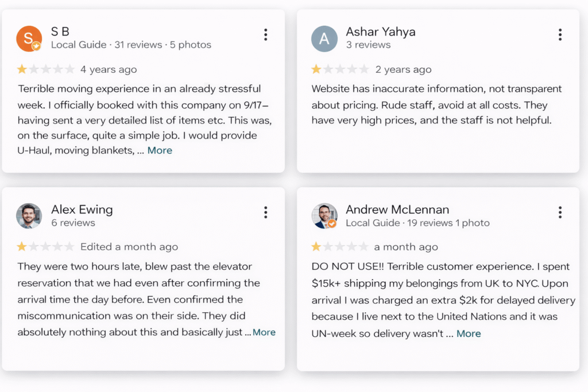Open reviewer name Ashar Yahya

coord(380,32)
